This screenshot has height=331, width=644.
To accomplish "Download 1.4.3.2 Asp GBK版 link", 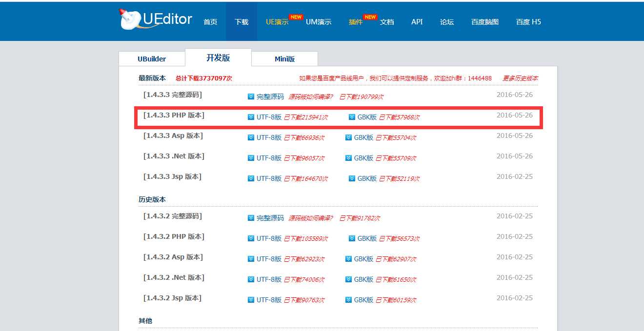I will 363,259.
